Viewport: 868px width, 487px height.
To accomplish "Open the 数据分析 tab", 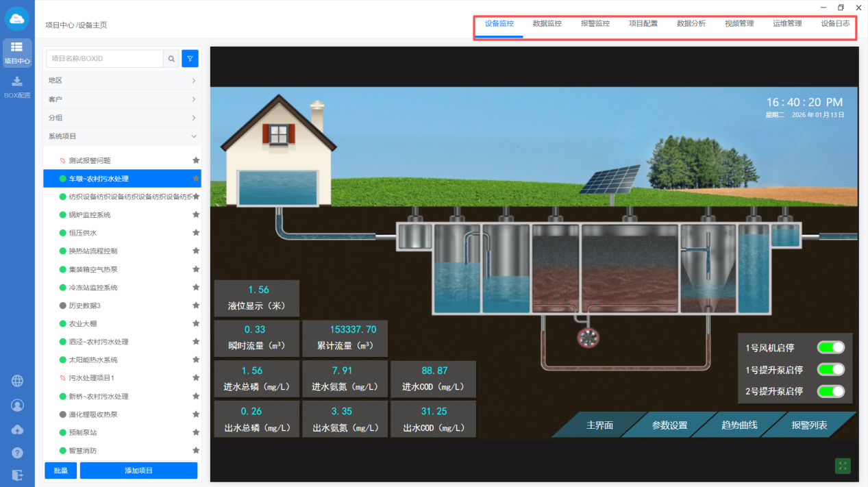I will pos(691,23).
